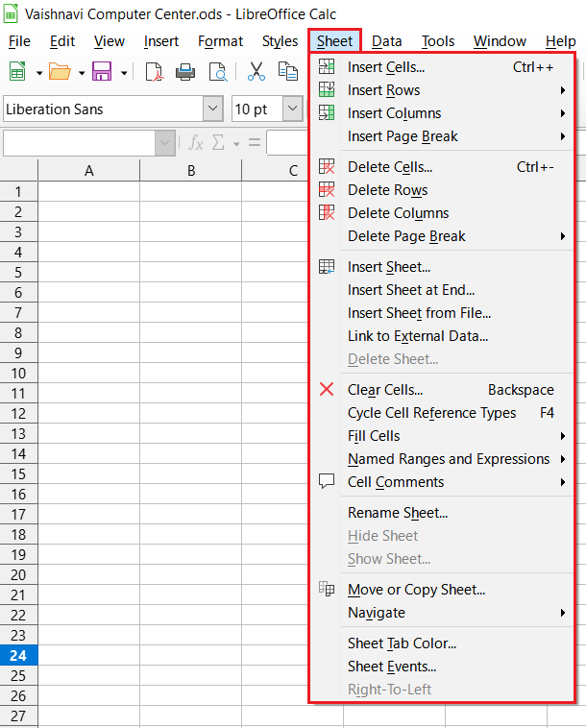586x728 pixels.
Task: Expand the Navigate submenu
Action: pos(442,613)
